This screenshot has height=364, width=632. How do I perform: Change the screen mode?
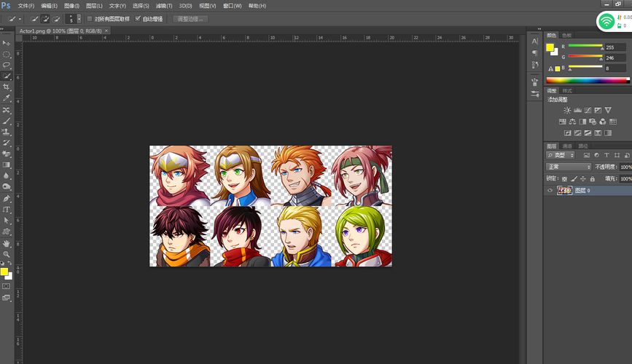(6, 298)
